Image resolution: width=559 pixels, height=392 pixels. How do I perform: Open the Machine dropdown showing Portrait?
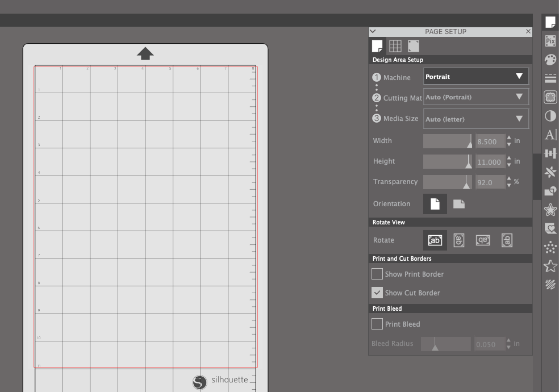tap(476, 76)
